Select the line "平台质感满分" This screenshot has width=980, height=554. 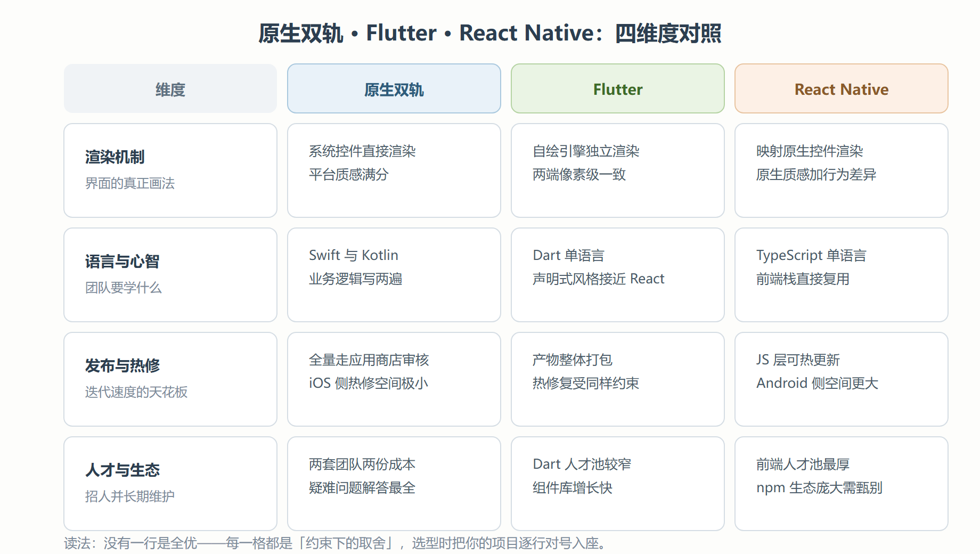pyautogui.click(x=349, y=175)
